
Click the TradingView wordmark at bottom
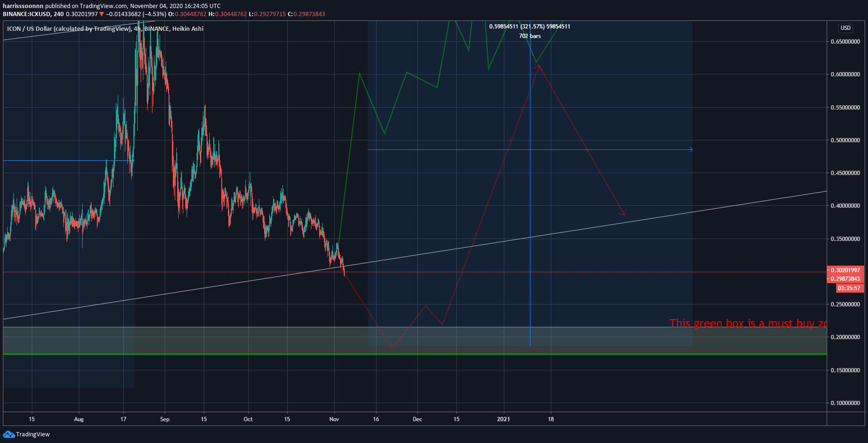point(33,434)
